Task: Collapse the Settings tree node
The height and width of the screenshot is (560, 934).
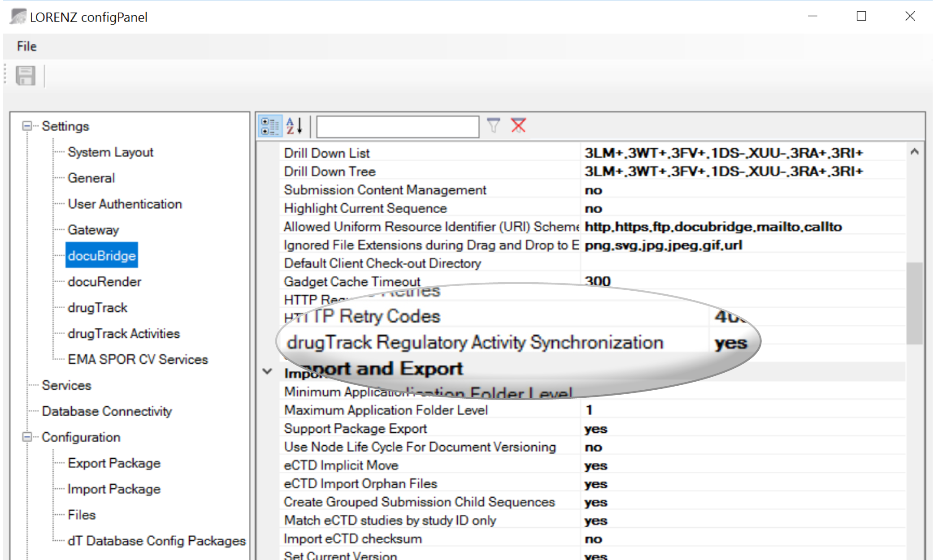Action: tap(27, 126)
